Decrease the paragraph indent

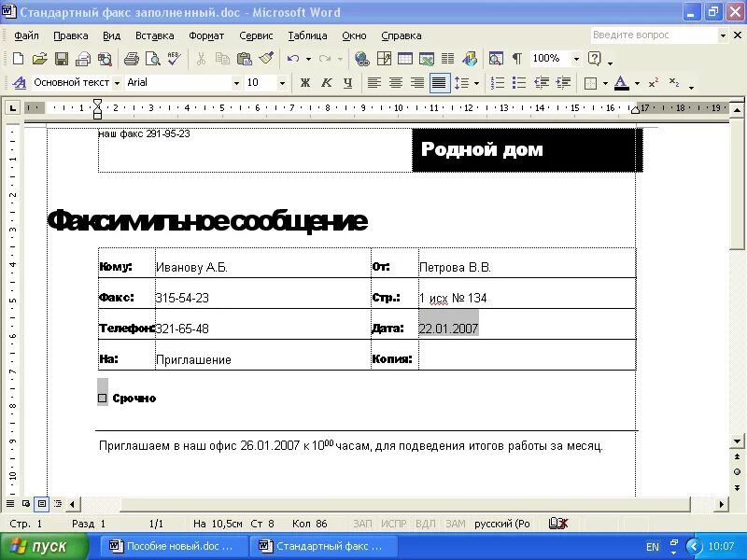(542, 83)
